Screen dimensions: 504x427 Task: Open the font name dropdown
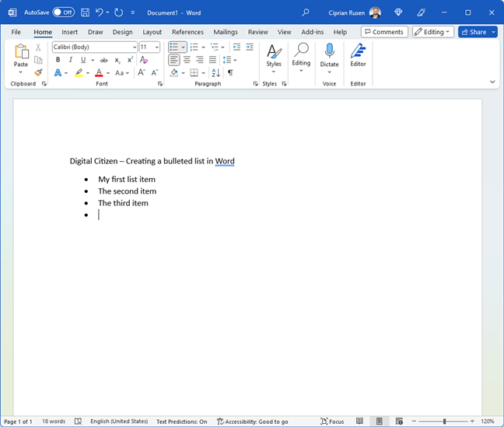(135, 47)
